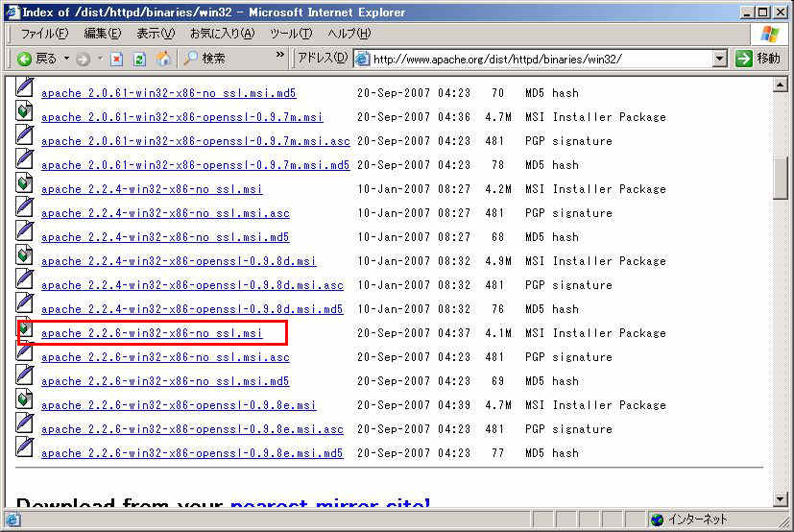Go to the Home page icon
The width and height of the screenshot is (794, 532).
(163, 59)
